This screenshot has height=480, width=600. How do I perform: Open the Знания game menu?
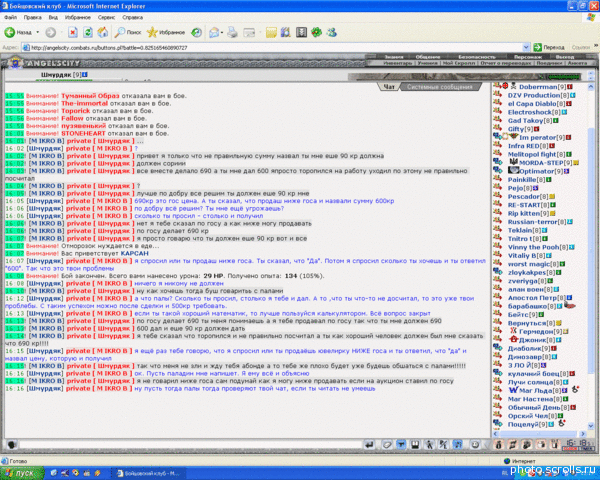click(x=394, y=57)
